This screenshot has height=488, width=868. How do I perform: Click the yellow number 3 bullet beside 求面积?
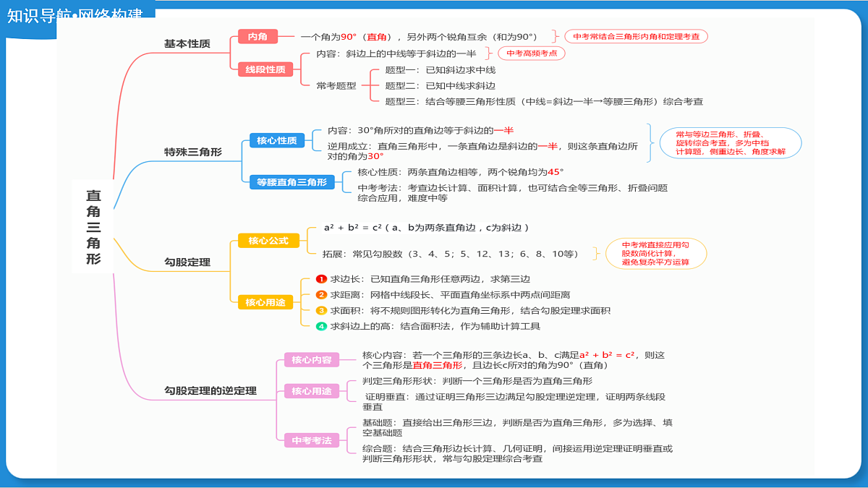pos(322,310)
